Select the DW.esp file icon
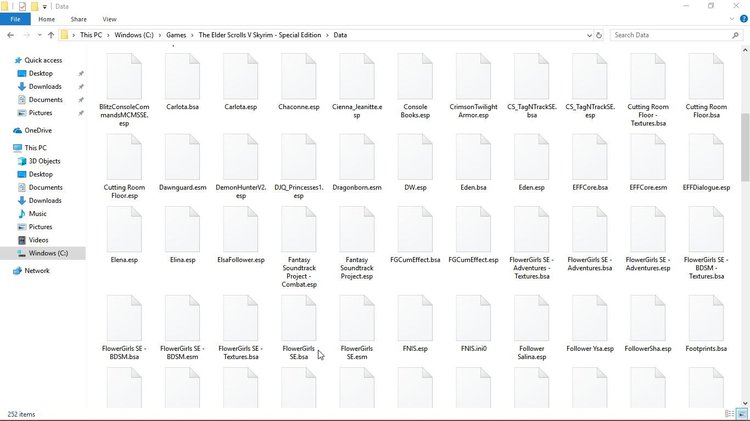The image size is (750, 421). (415, 157)
